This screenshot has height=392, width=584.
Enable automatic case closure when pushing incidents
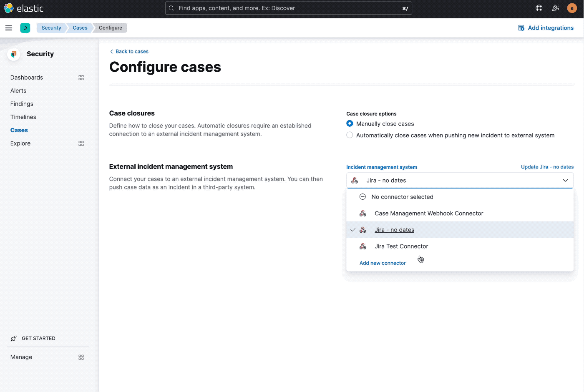click(349, 135)
